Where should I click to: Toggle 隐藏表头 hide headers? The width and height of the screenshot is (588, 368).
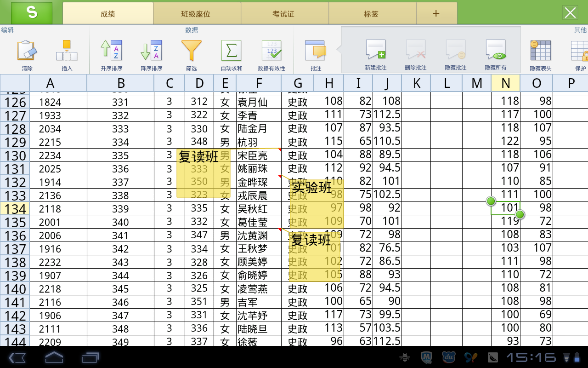point(540,51)
